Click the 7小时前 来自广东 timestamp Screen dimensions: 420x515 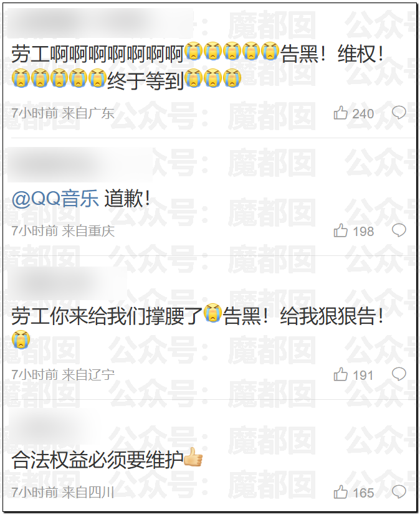(63, 113)
